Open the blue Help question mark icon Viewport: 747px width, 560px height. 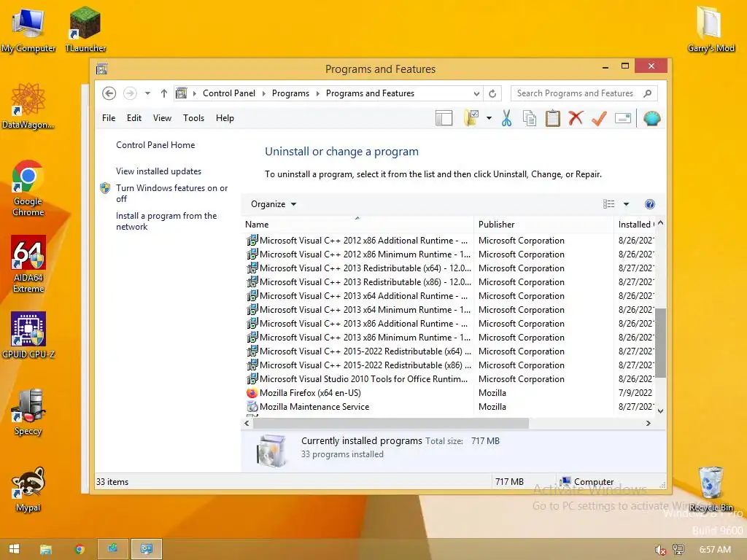(650, 204)
